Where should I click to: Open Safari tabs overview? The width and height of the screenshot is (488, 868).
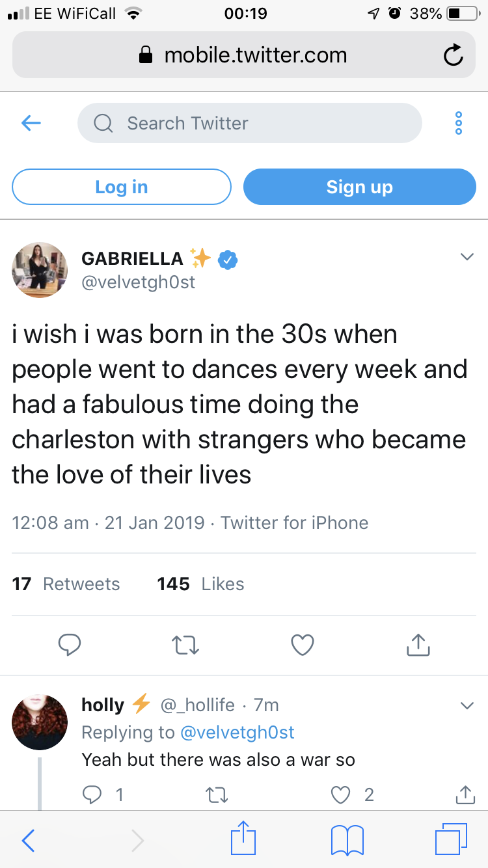(450, 839)
